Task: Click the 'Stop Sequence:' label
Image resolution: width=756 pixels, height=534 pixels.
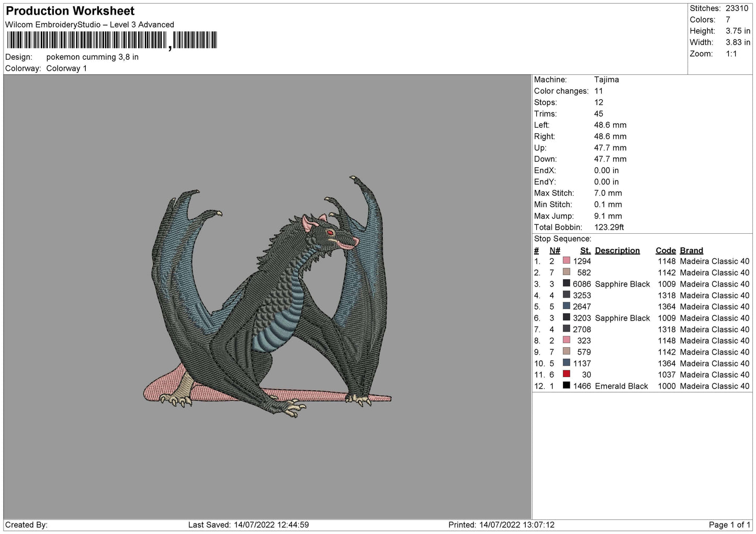Action: 562,238
